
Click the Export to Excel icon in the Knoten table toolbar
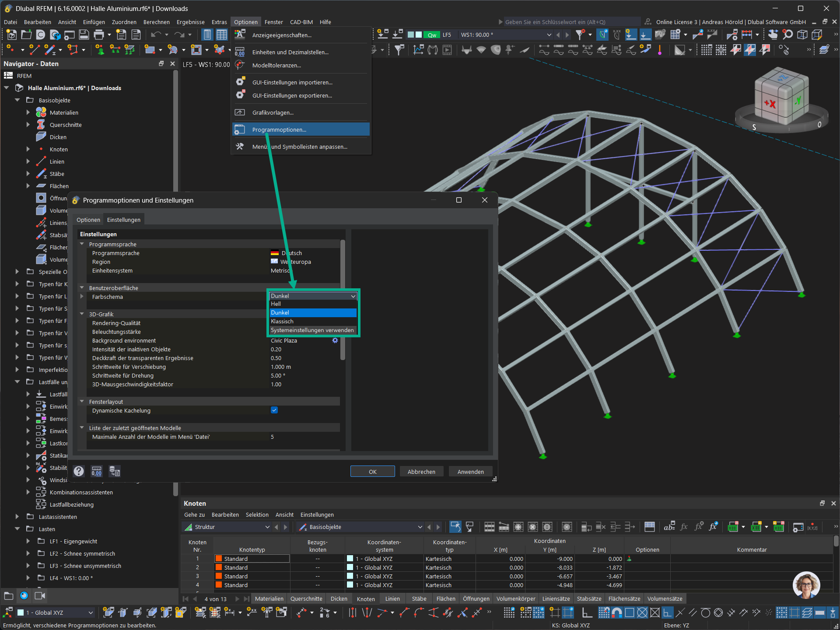pyautogui.click(x=733, y=527)
